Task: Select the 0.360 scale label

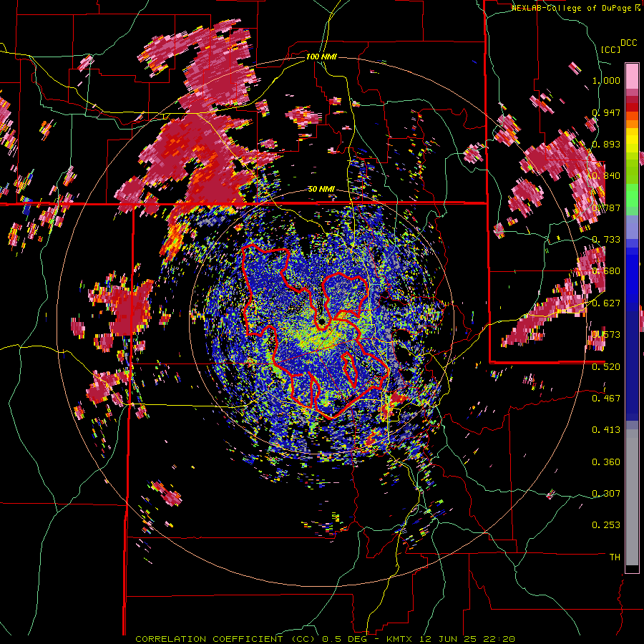Action: click(606, 462)
